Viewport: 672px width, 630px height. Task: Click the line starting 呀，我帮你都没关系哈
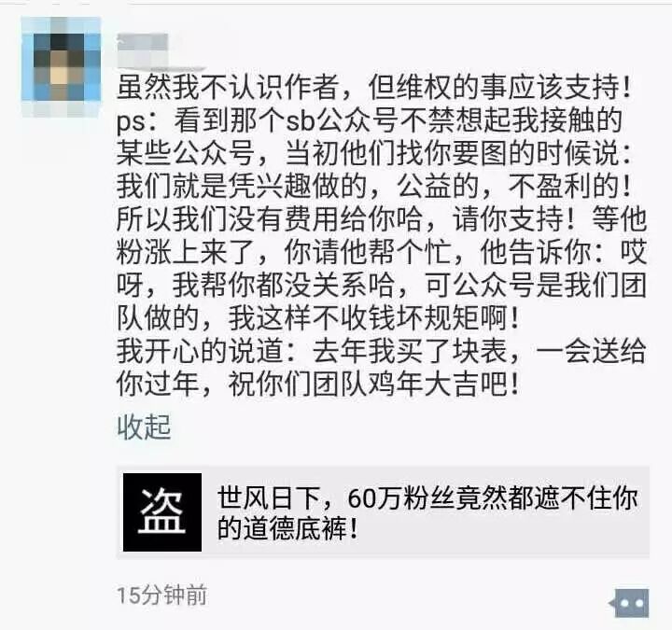(382, 285)
